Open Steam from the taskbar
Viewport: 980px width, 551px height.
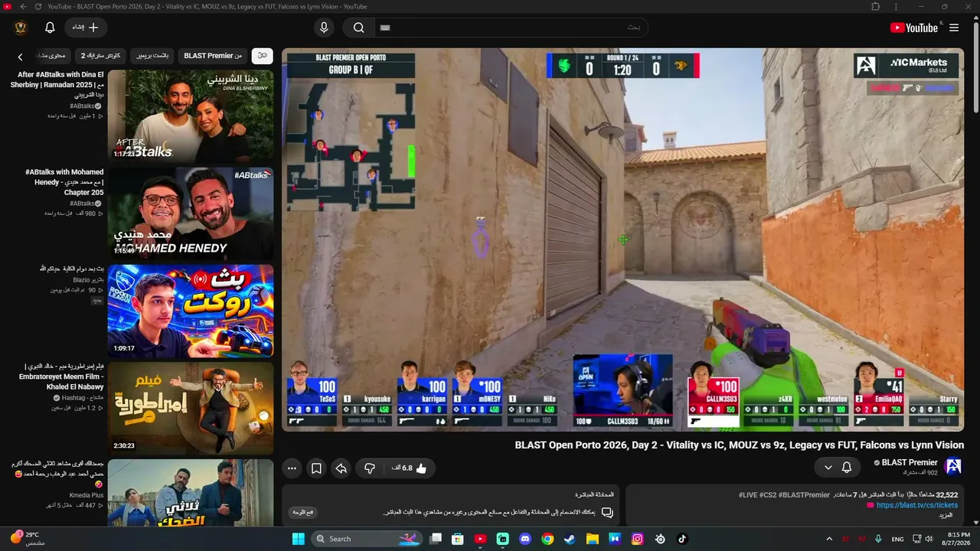click(570, 539)
